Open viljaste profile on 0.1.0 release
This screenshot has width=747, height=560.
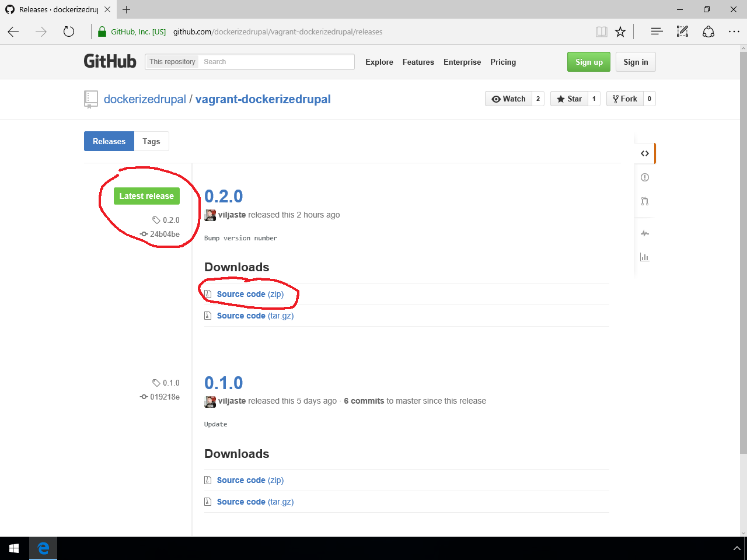(232, 401)
